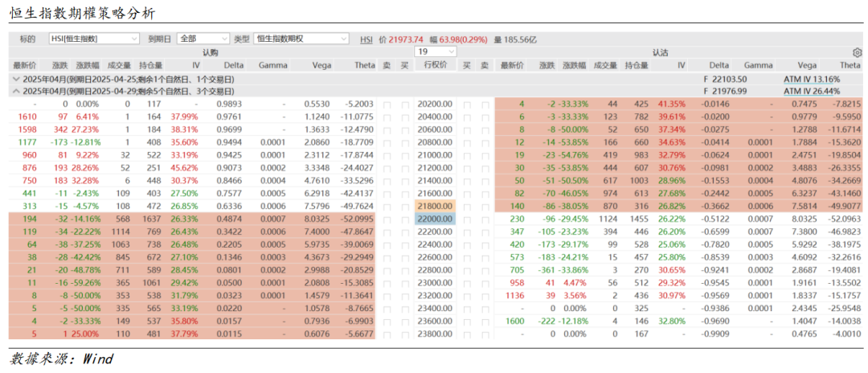The width and height of the screenshot is (868, 373).
Task: Select the highlighted strike 22000.00 cell
Action: coord(435,219)
